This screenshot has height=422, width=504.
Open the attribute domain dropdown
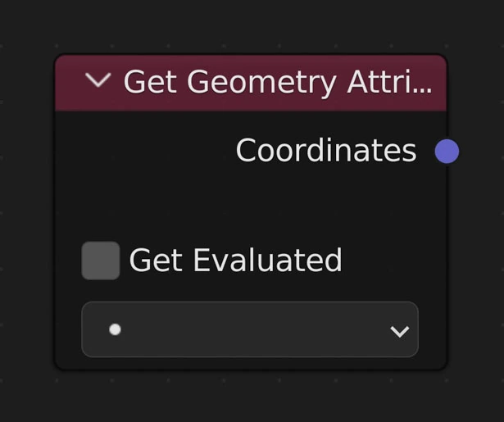pos(249,329)
